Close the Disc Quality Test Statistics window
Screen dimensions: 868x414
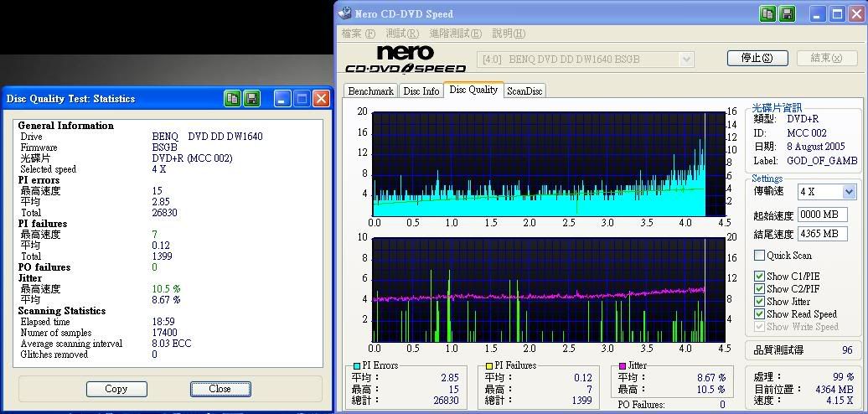pyautogui.click(x=321, y=99)
